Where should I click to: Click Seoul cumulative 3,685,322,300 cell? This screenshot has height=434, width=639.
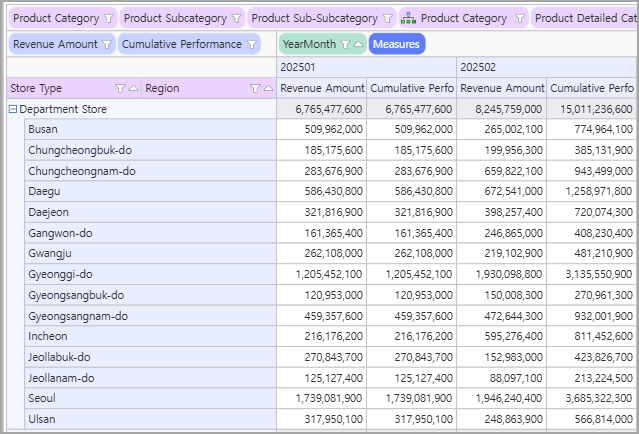tap(591, 398)
